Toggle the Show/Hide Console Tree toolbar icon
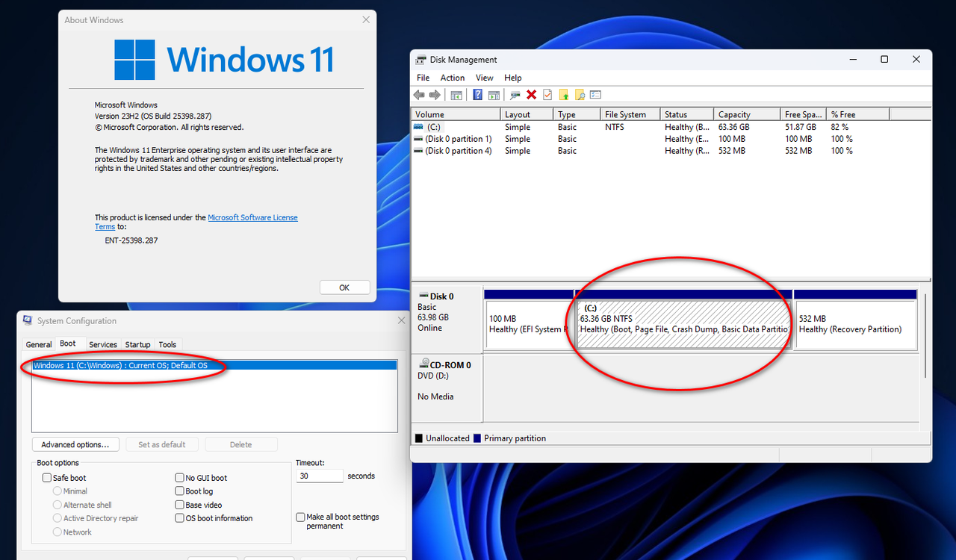Screen dimensions: 956x560 point(456,95)
